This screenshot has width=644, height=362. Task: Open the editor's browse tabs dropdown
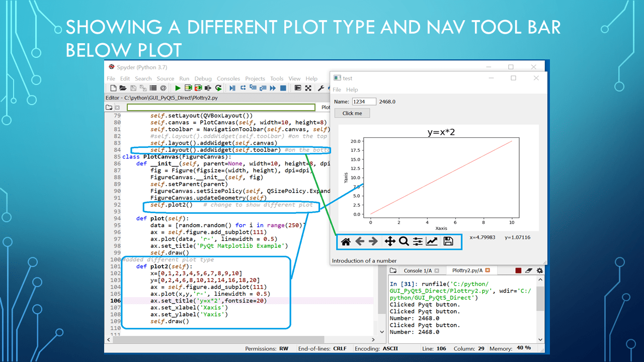click(x=109, y=107)
